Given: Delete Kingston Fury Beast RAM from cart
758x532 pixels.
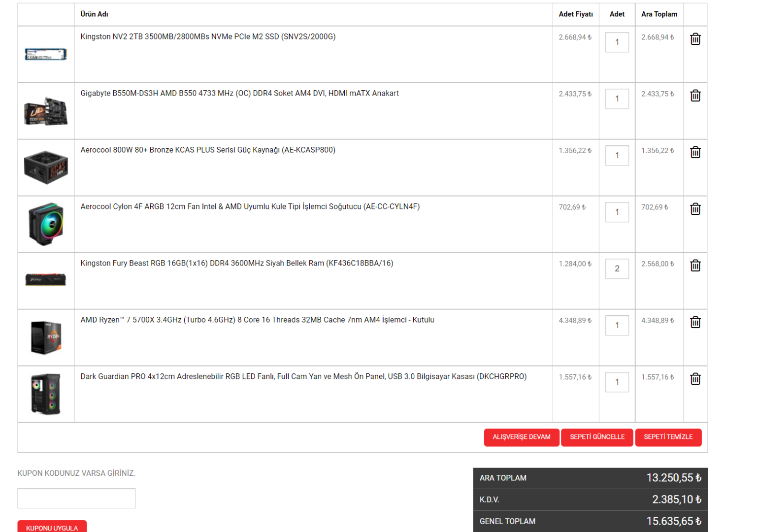Looking at the screenshot, I should coord(695,266).
